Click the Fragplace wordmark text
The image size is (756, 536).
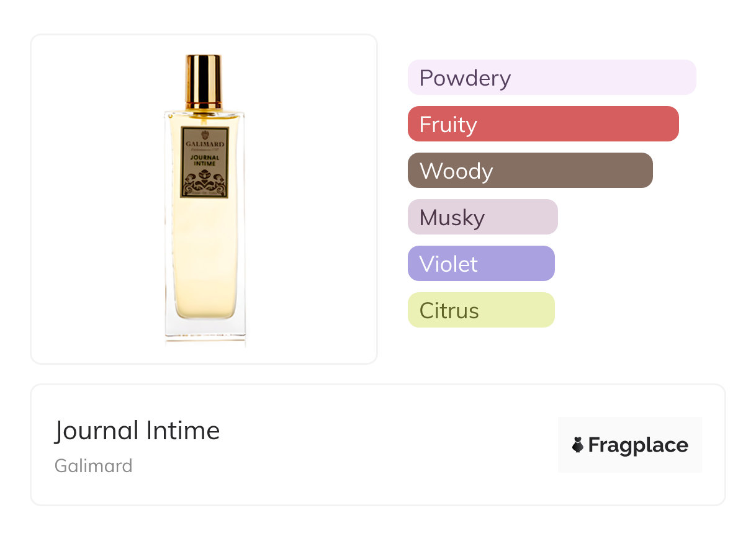tap(638, 445)
